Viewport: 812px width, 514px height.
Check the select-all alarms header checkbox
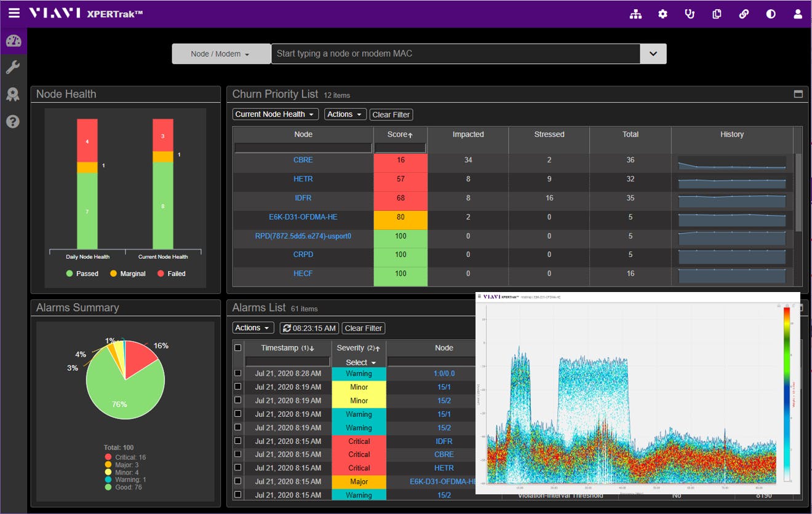(238, 348)
